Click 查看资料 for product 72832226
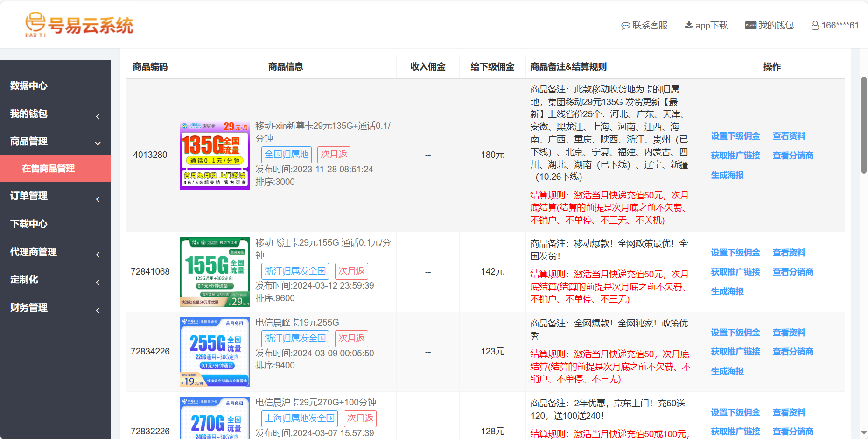This screenshot has height=439, width=868. click(789, 412)
